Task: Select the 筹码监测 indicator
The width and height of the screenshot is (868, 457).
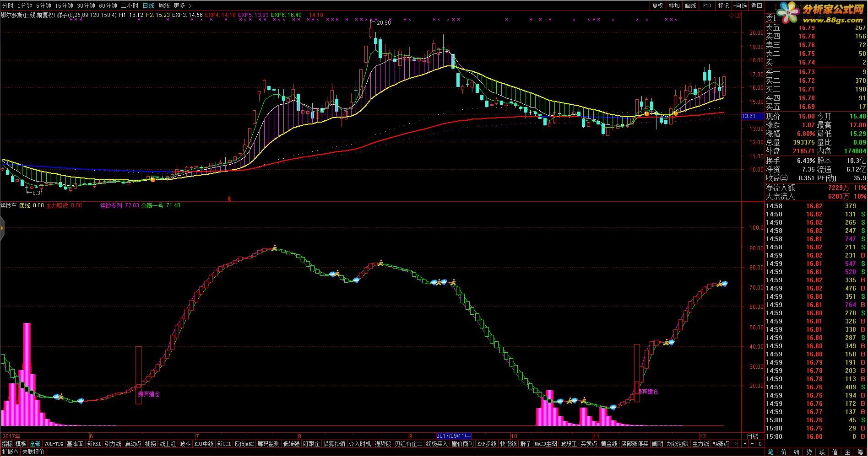Action: [x=268, y=444]
